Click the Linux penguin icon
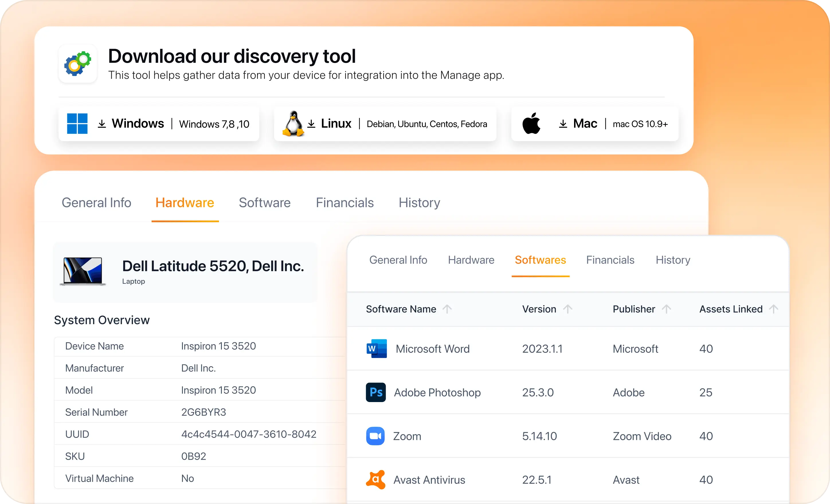 (x=293, y=123)
